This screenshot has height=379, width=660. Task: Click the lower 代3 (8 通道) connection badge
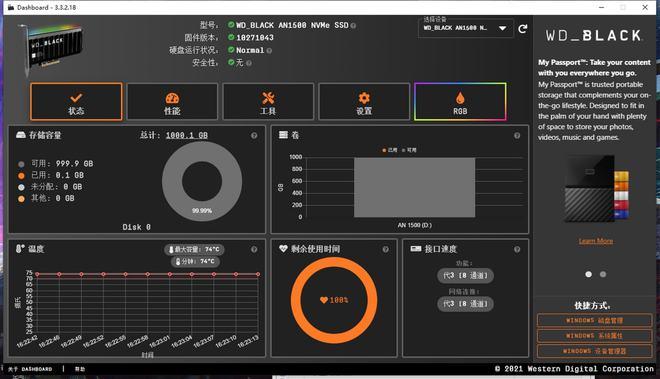465,304
